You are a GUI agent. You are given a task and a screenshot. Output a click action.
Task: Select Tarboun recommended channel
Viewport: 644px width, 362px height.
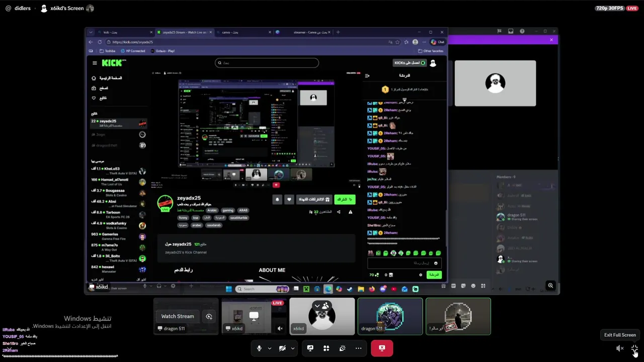119,215
